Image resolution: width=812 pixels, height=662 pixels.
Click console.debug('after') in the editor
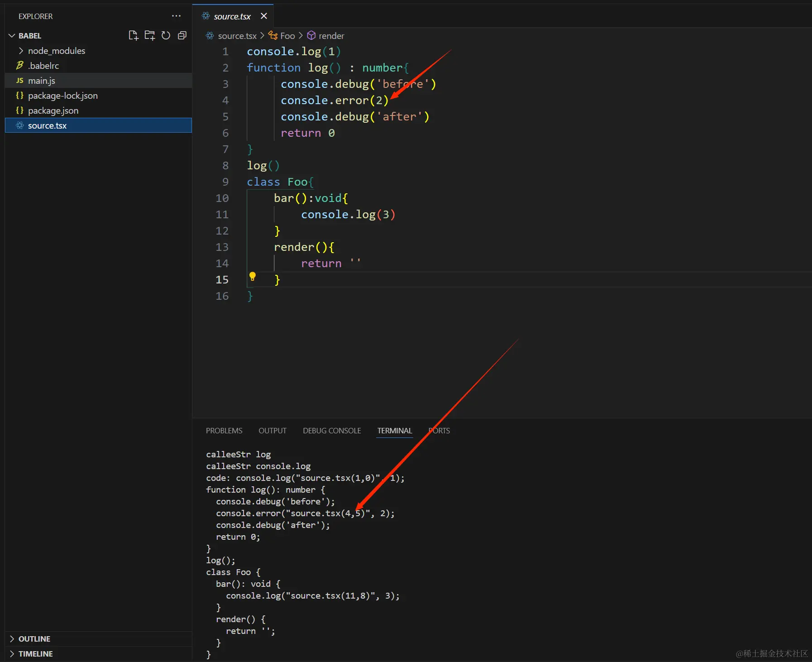pos(355,117)
